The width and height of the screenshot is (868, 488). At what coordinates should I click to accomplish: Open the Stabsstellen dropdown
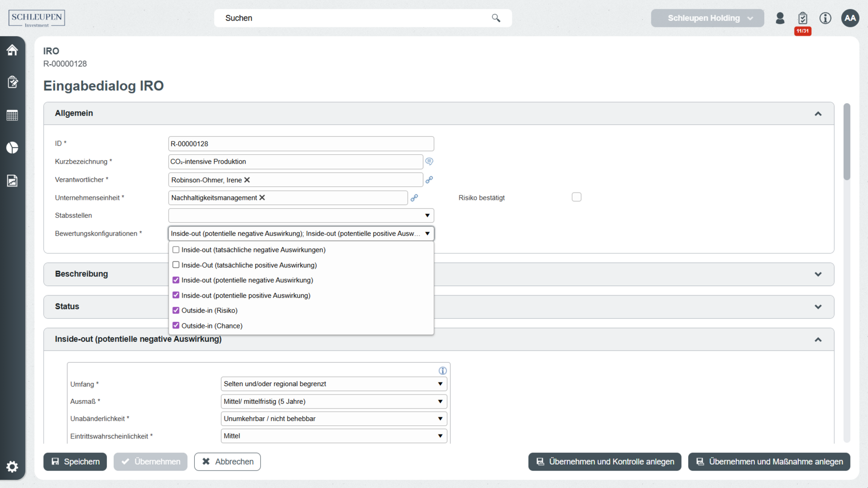[x=301, y=215]
